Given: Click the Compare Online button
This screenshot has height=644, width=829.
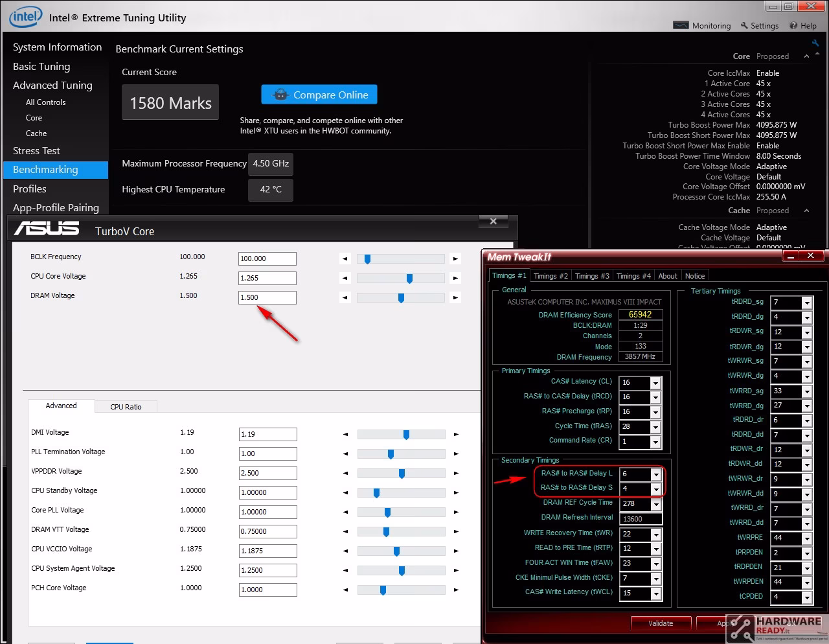Looking at the screenshot, I should point(319,95).
